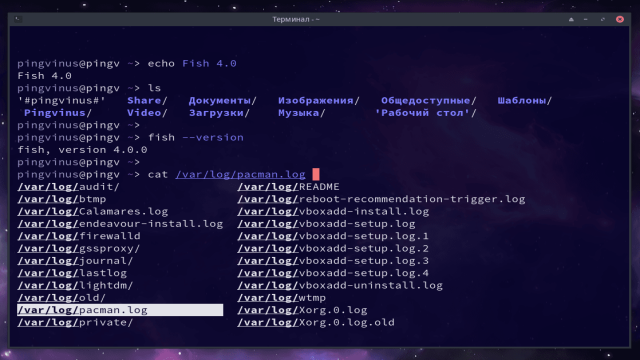Image resolution: width=640 pixels, height=360 pixels.
Task: Minimize the terminal window
Action: [x=586, y=19]
